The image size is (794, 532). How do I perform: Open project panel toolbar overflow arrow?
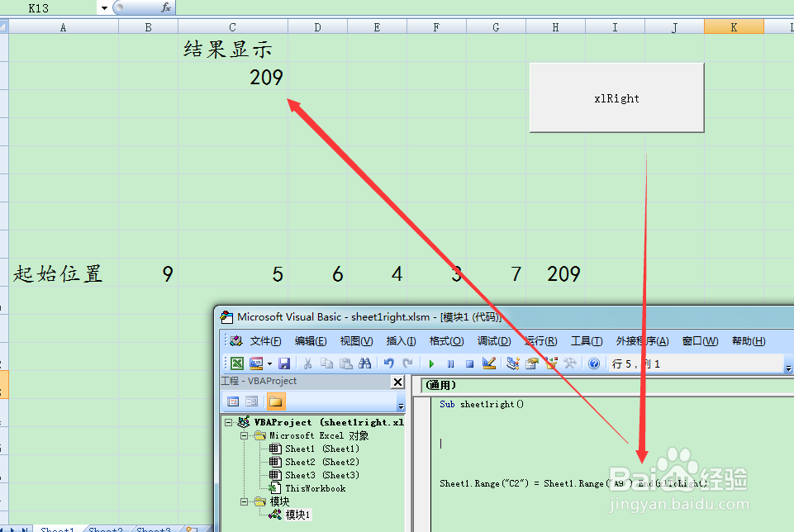(401, 406)
